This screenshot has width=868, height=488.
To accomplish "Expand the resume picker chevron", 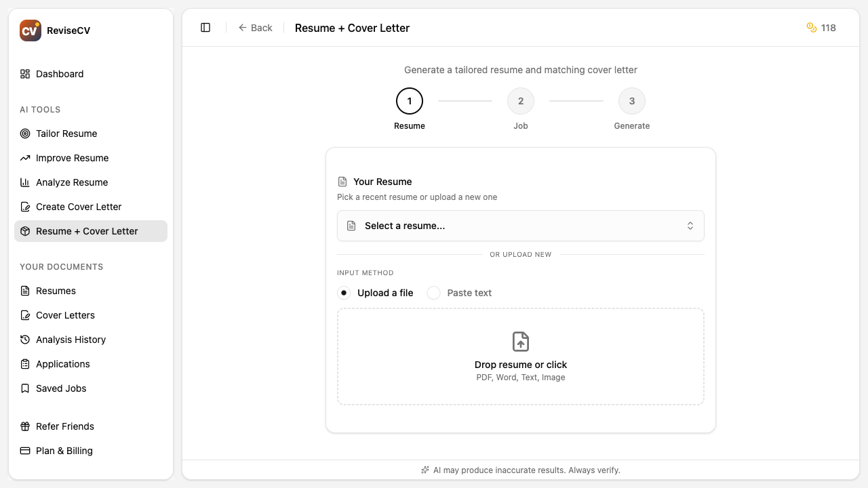I will pos(690,226).
